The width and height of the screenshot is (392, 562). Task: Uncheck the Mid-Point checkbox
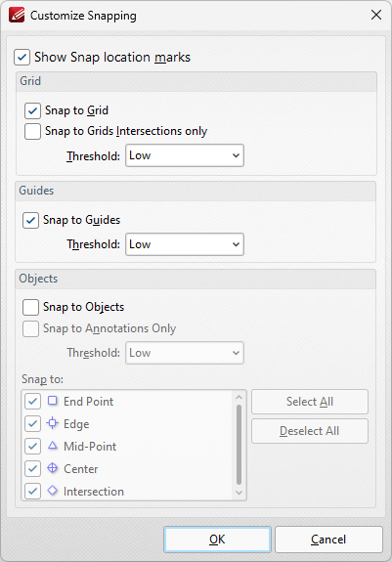(x=32, y=447)
